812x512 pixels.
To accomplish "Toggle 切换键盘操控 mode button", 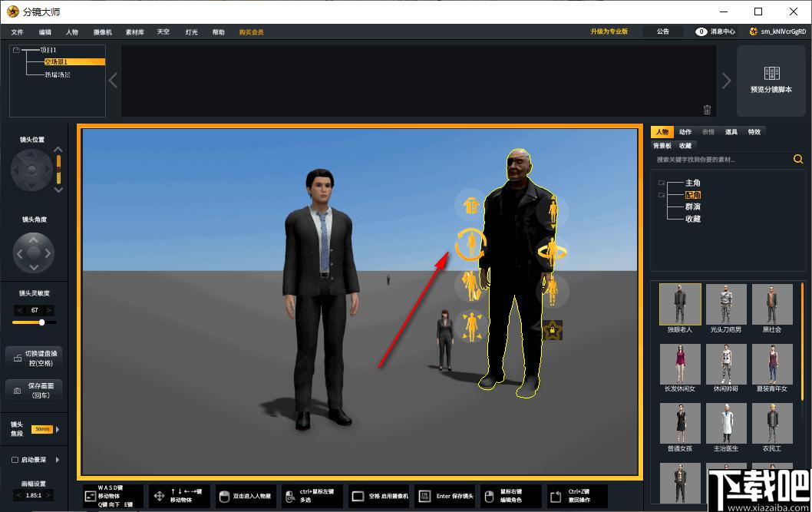I will 35,358.
